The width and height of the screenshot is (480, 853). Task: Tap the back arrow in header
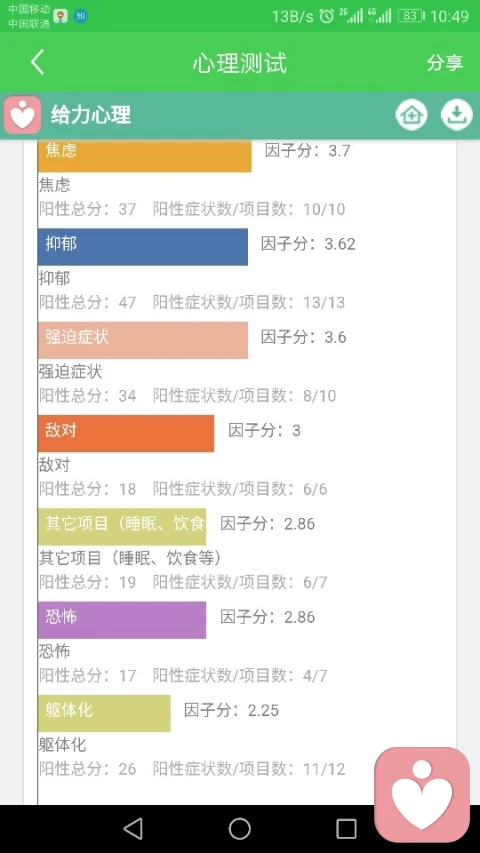pos(37,62)
